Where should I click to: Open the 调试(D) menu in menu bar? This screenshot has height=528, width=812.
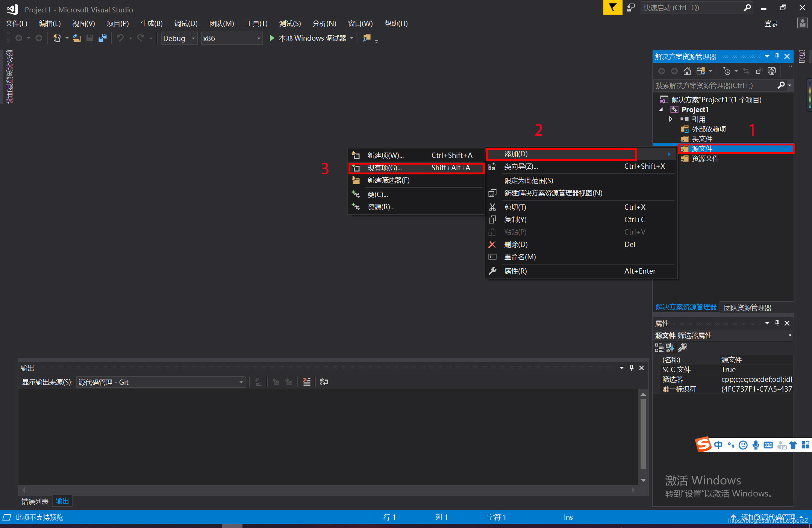[x=186, y=23]
